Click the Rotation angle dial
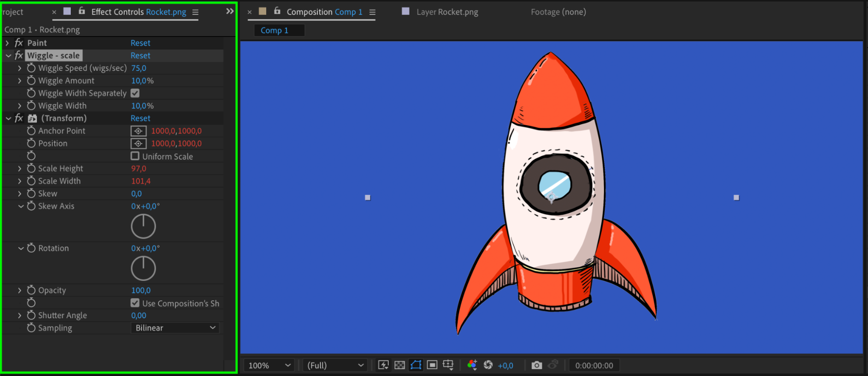Image resolution: width=868 pixels, height=376 pixels. (x=143, y=268)
